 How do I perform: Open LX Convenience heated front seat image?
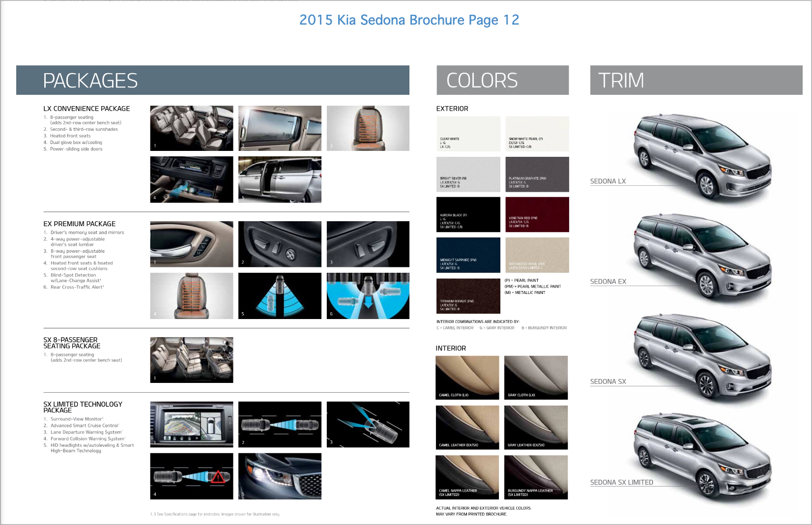(x=368, y=128)
